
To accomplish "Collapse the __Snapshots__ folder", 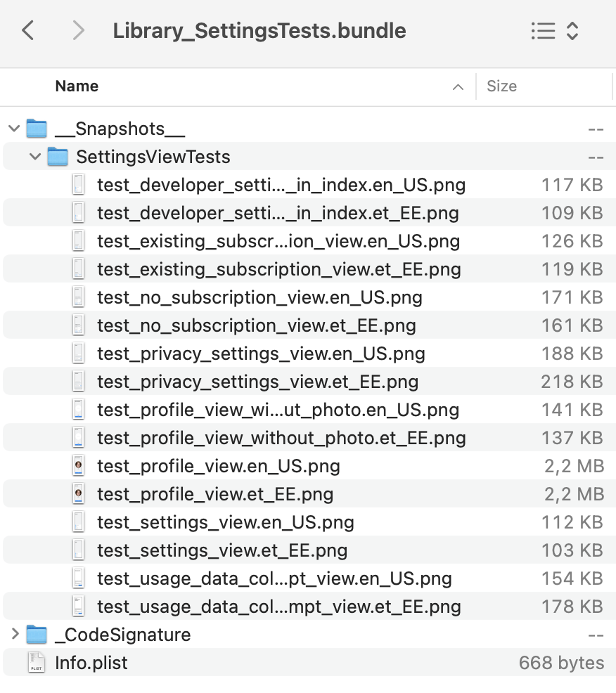I will point(13,129).
